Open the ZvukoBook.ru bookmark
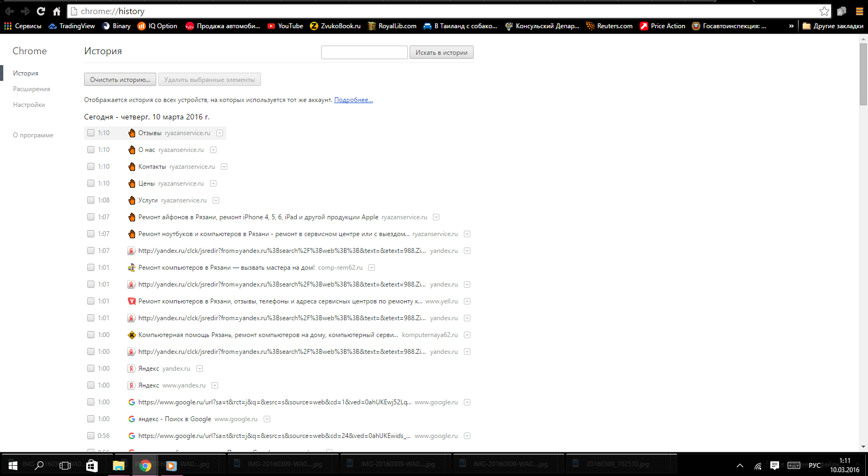This screenshot has width=868, height=476. point(335,26)
